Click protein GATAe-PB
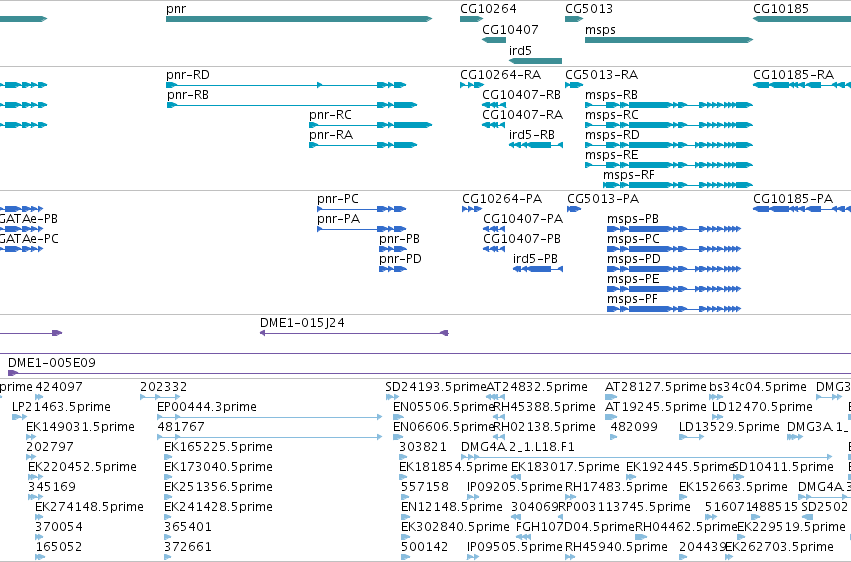 [x=22, y=229]
